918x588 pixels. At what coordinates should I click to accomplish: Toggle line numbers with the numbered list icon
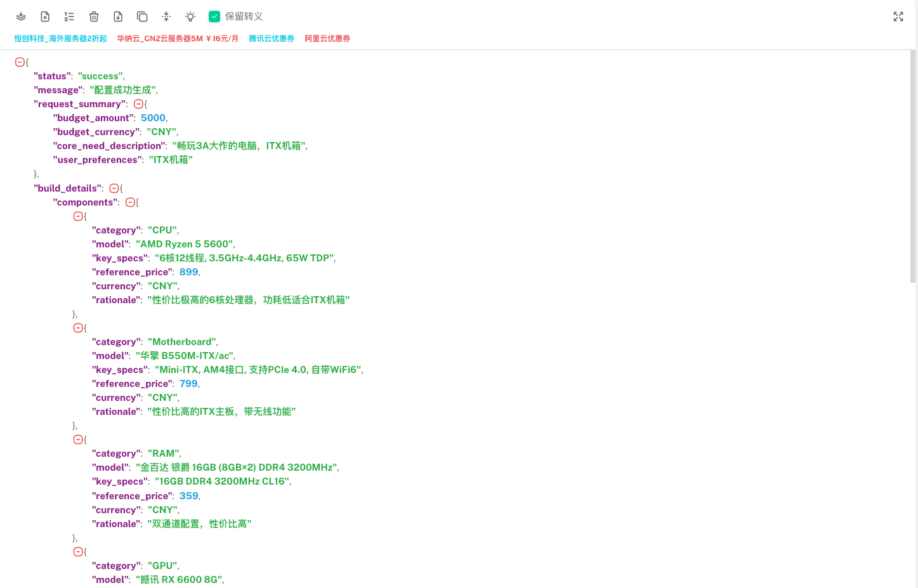[x=69, y=16]
